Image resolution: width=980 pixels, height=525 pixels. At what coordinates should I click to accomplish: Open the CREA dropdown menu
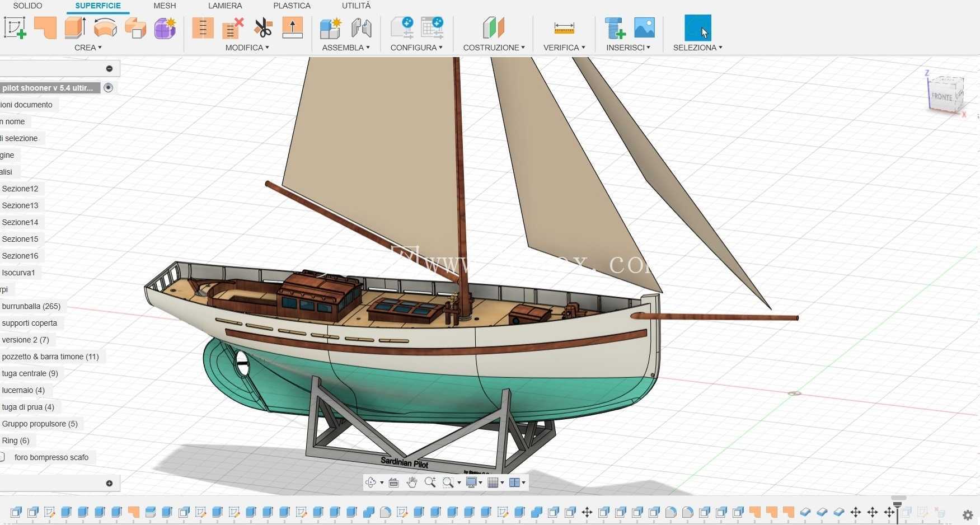tap(88, 48)
